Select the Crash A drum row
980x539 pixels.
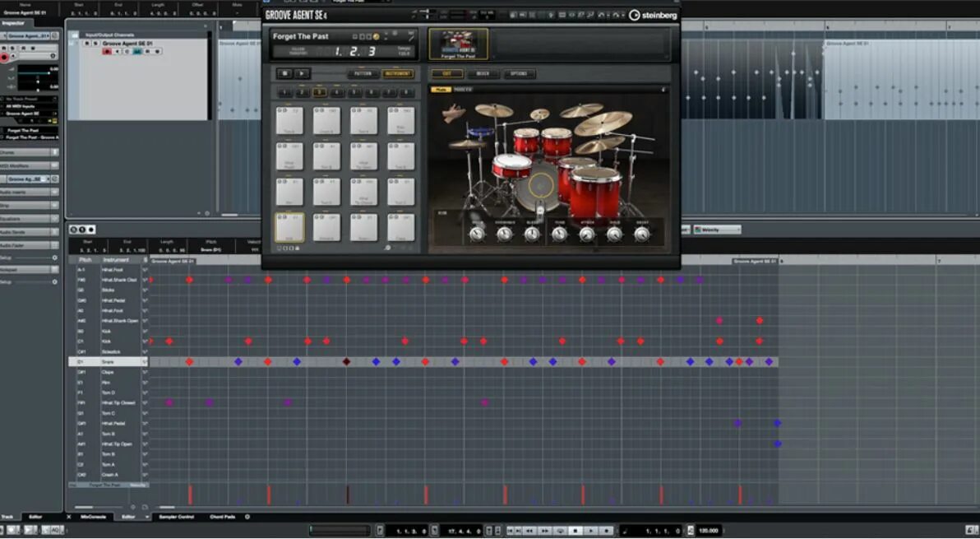(109, 475)
